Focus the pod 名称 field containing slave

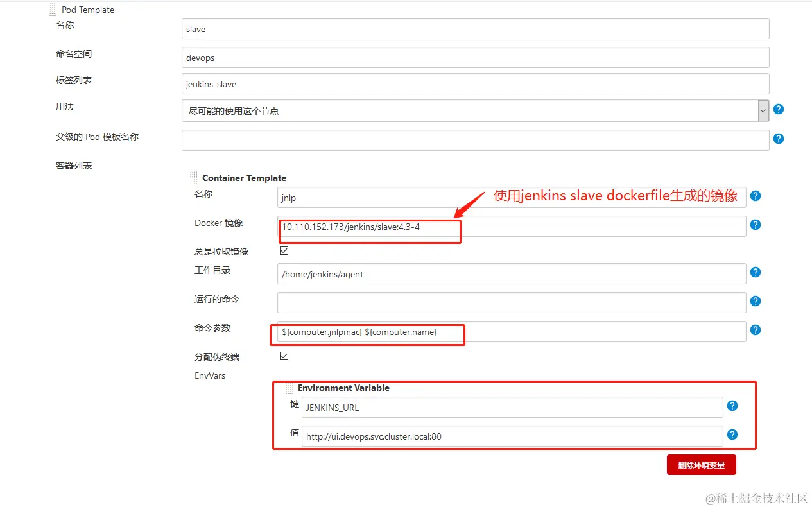click(x=475, y=29)
